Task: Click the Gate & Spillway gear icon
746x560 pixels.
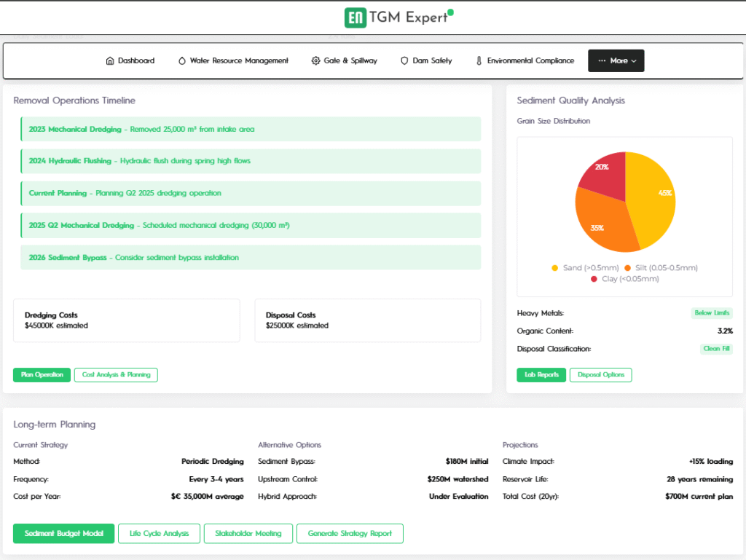Action: 315,61
